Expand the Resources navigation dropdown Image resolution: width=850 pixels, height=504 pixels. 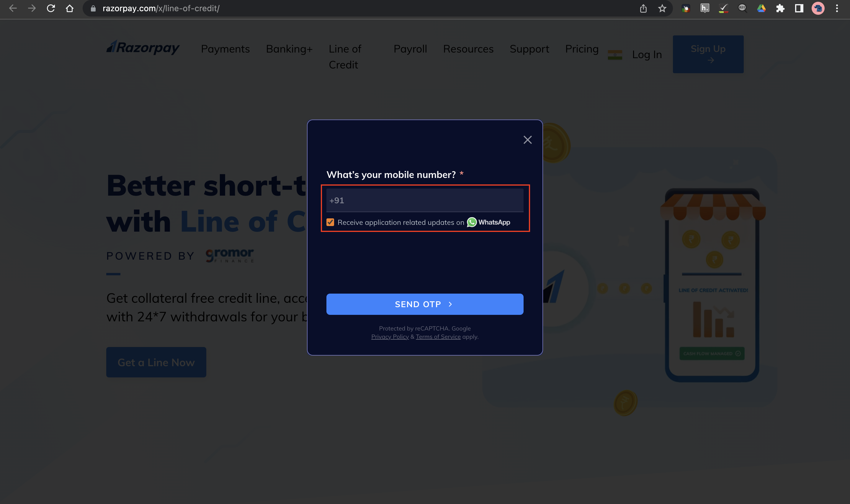pyautogui.click(x=468, y=49)
